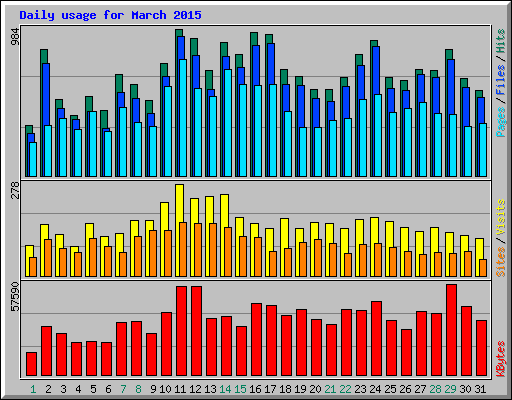
Task: Select the red KBytes bar for day 1
Action: click(x=31, y=364)
